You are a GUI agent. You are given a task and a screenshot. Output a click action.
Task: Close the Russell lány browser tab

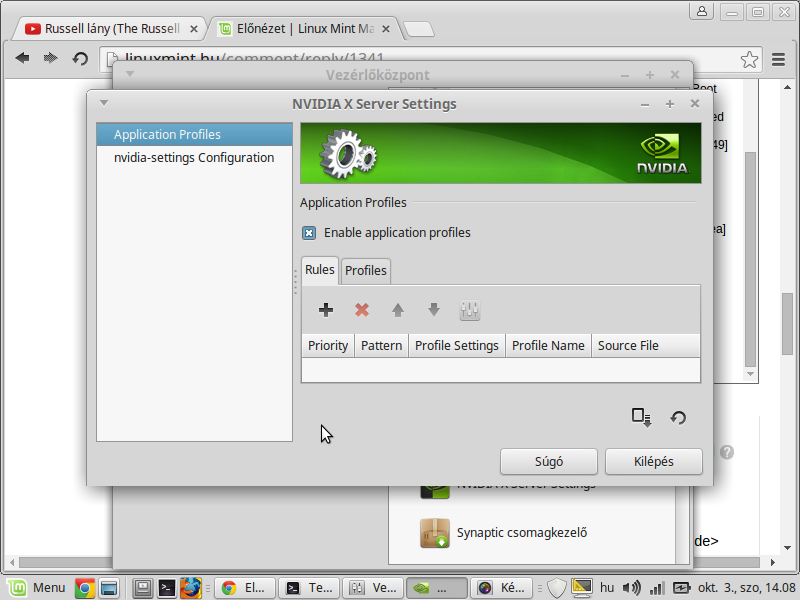(194, 29)
